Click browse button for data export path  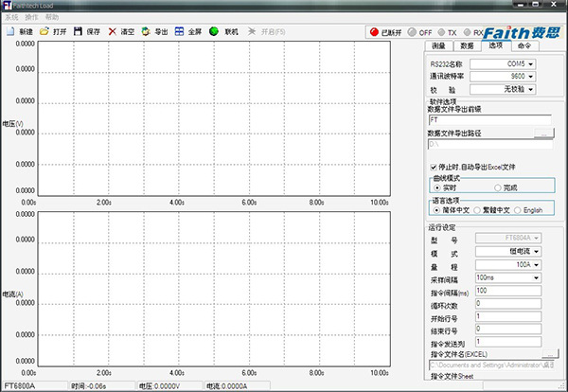click(x=543, y=134)
